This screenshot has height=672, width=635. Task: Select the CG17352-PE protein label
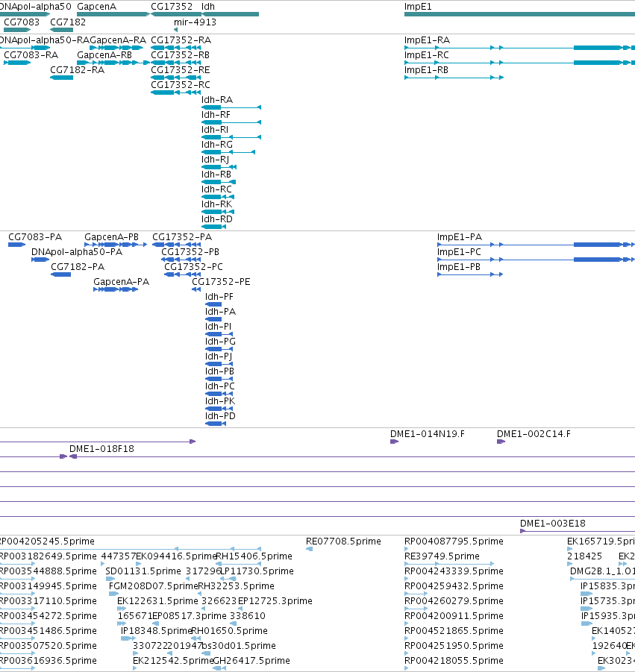click(221, 282)
